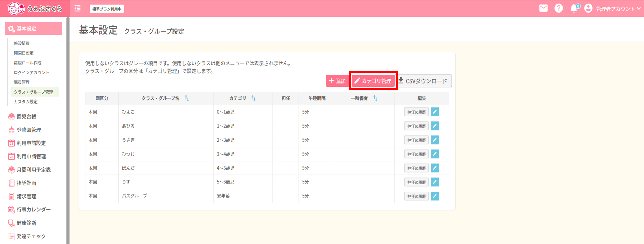Click the 0~1歳児 category cell
Screen dimensions: 644x244
(243, 112)
